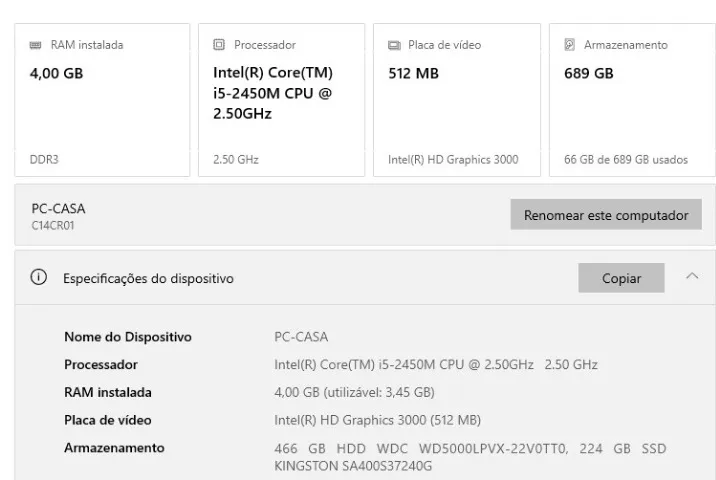
Task: Click the Armazenamento drive icon
Action: pyautogui.click(x=569, y=44)
